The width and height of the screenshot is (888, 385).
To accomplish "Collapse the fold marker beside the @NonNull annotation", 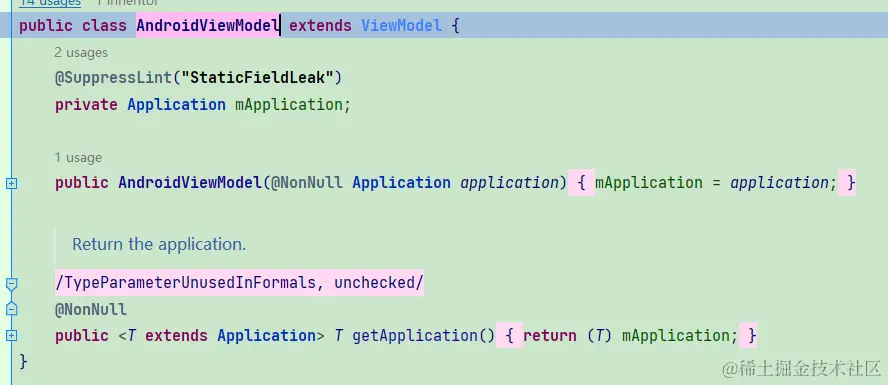I will (11, 309).
